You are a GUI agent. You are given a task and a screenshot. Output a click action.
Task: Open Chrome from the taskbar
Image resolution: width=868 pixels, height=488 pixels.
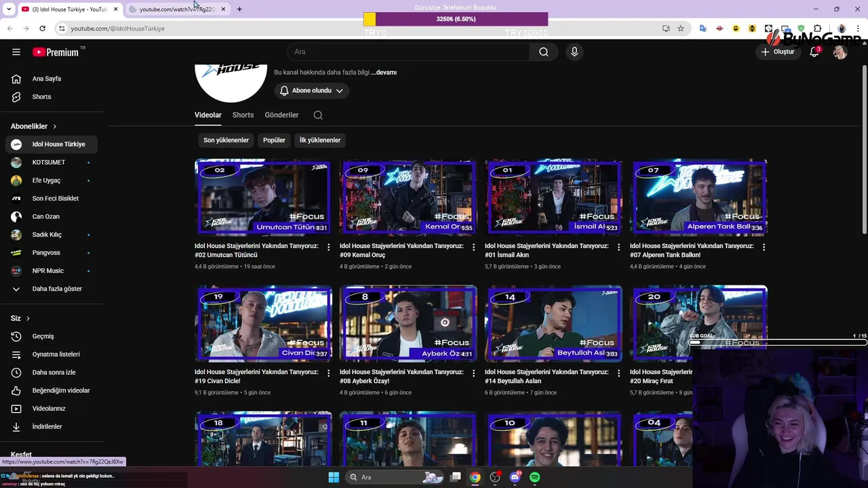pos(475,477)
